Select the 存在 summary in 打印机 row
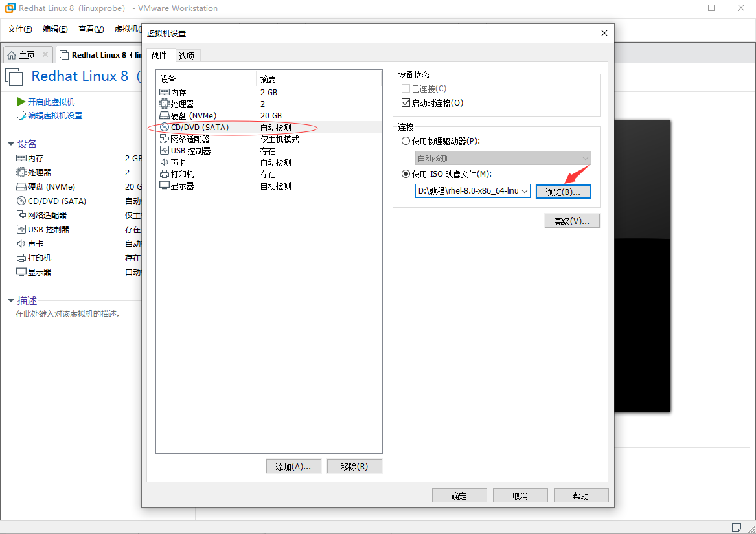The width and height of the screenshot is (756, 534). point(268,175)
